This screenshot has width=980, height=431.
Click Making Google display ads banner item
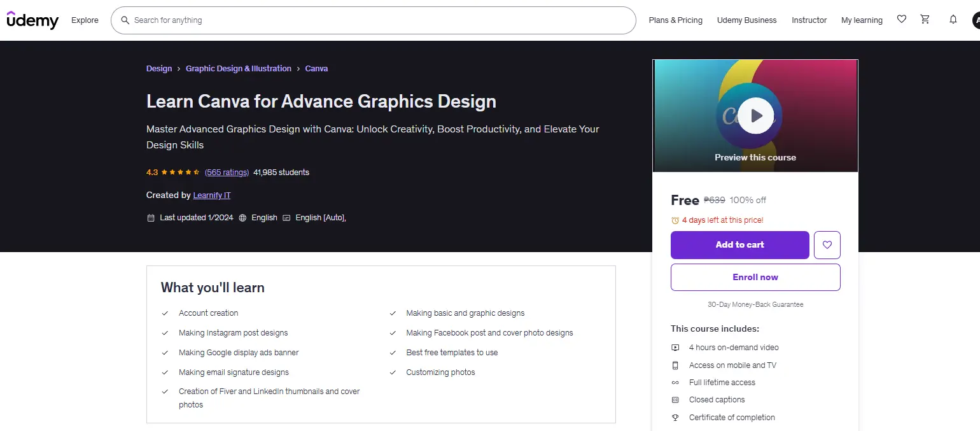239,353
